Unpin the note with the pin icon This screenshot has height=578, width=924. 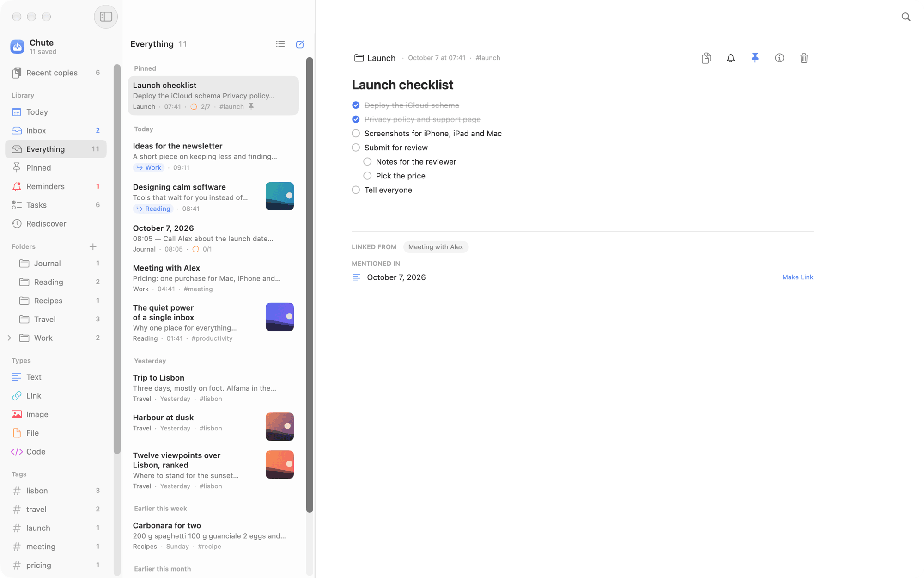(755, 58)
